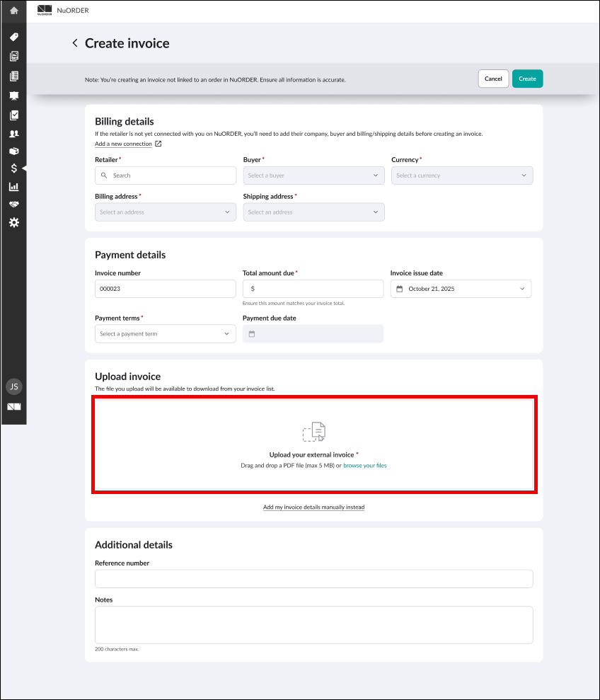
Task: Open the settings gear icon
Action: pyautogui.click(x=13, y=222)
